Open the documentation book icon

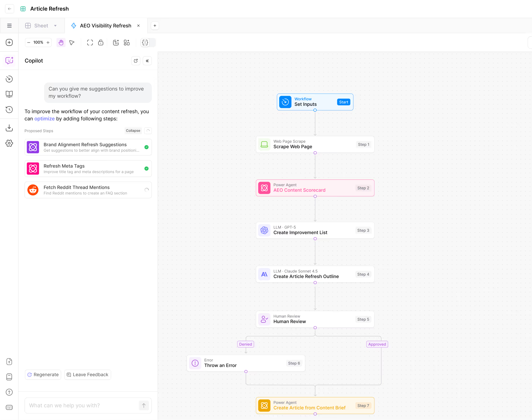coord(9,94)
